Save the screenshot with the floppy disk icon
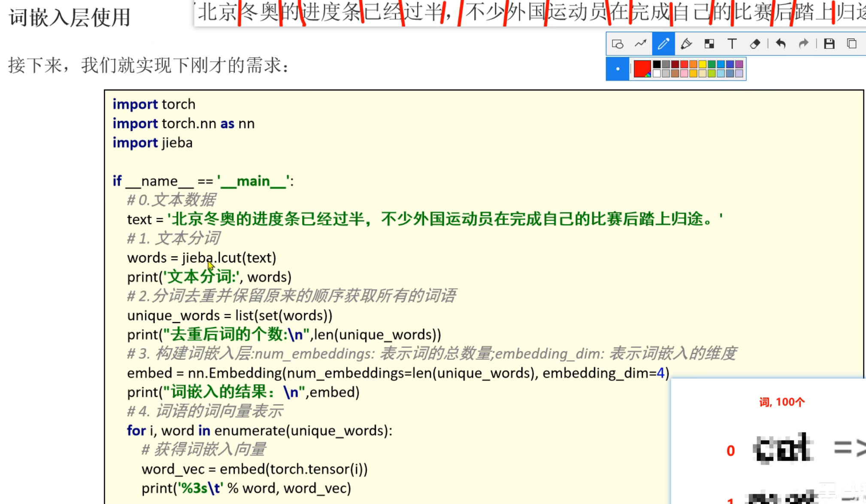This screenshot has height=504, width=866. click(x=829, y=44)
